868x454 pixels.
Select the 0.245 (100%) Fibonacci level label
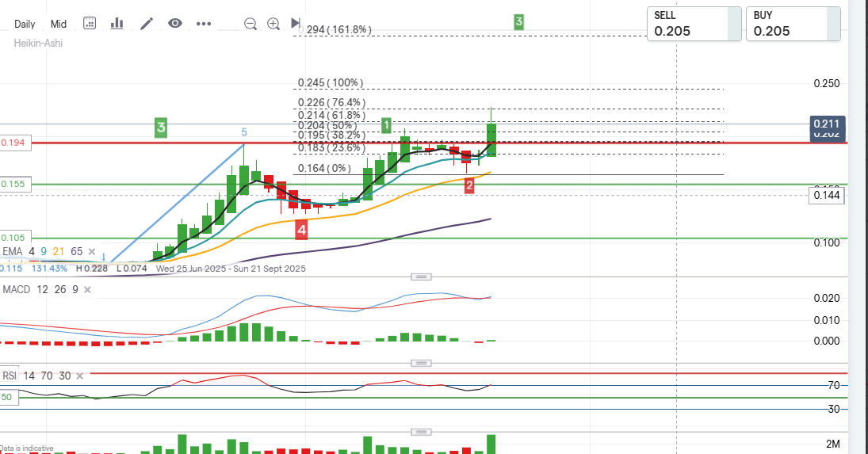tap(330, 82)
